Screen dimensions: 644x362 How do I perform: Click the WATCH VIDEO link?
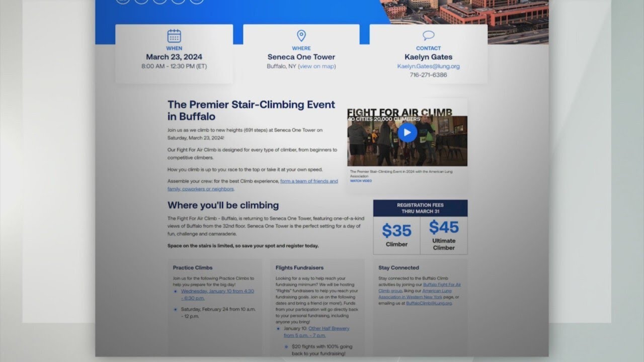click(361, 181)
